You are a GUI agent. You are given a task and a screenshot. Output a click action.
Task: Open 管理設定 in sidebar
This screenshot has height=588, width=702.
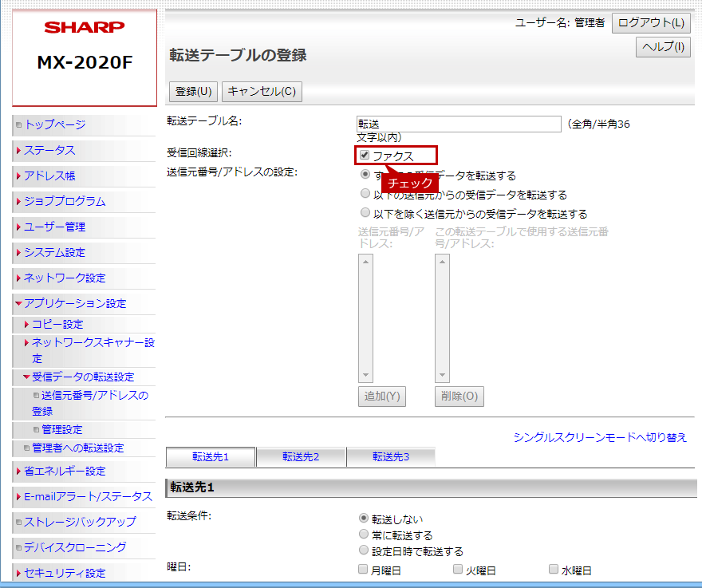click(x=62, y=430)
